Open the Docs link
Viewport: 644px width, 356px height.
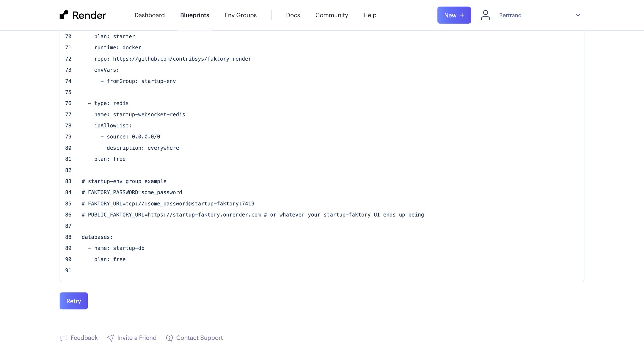coord(293,15)
